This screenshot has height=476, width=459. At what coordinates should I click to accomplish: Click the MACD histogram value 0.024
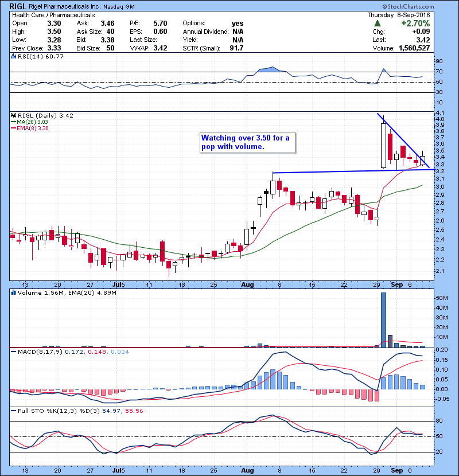tap(120, 352)
